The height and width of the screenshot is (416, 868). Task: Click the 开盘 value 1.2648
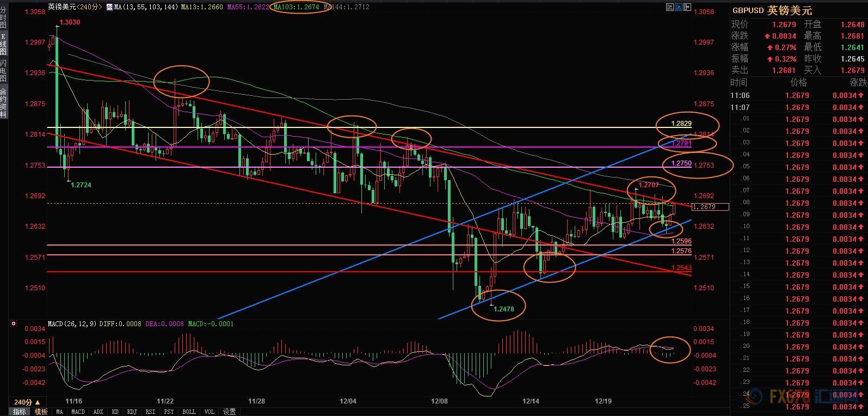pyautogui.click(x=853, y=25)
